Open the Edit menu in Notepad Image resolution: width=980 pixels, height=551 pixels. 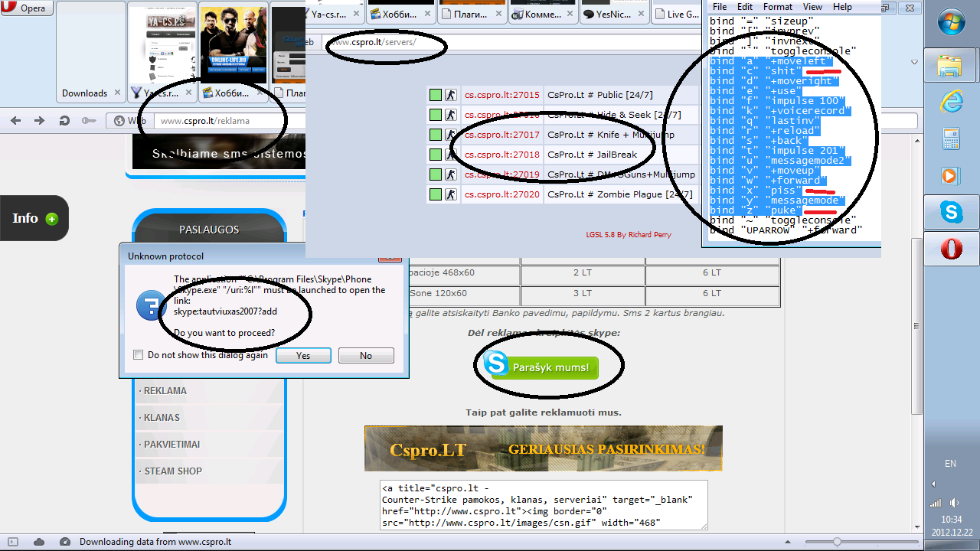(745, 7)
